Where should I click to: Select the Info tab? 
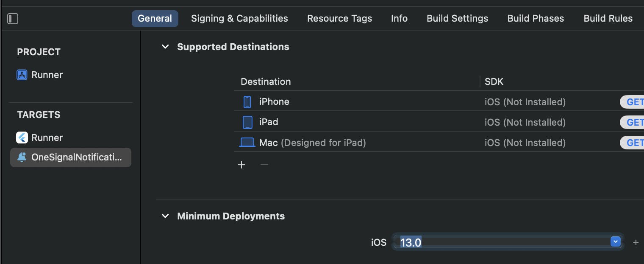tap(399, 19)
